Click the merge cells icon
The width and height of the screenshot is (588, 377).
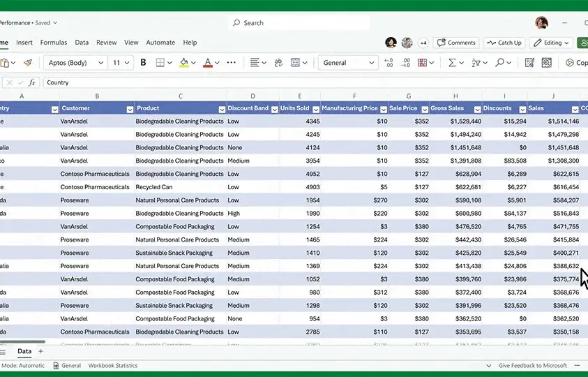[x=296, y=63]
